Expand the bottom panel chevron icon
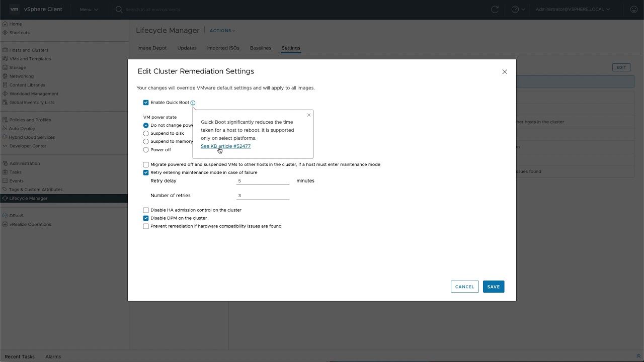Image resolution: width=644 pixels, height=362 pixels. click(x=638, y=356)
